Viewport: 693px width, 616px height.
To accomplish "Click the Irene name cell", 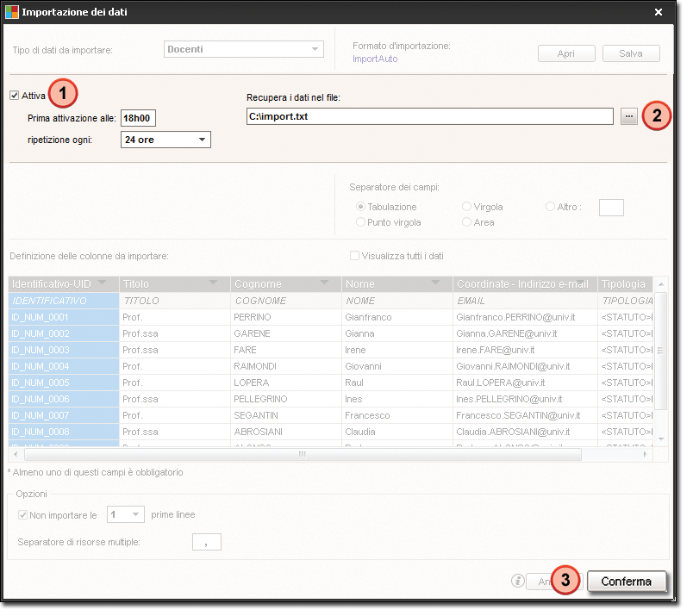I will click(x=397, y=350).
